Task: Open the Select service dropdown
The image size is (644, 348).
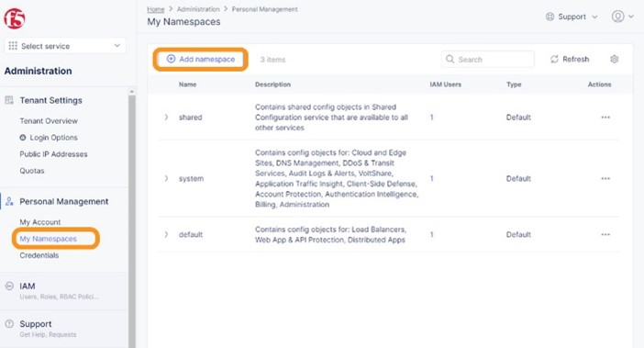Action: pyautogui.click(x=65, y=46)
